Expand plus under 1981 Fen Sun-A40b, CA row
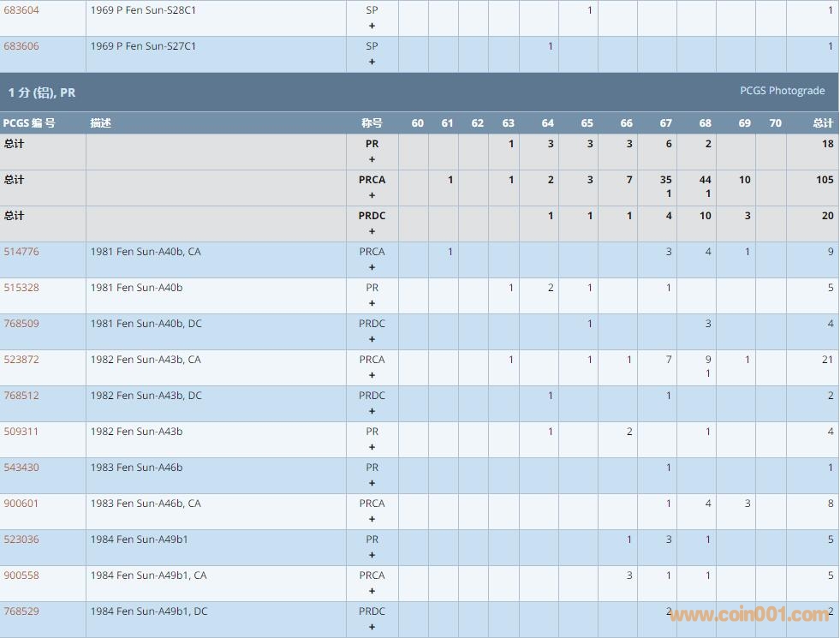 click(x=372, y=267)
